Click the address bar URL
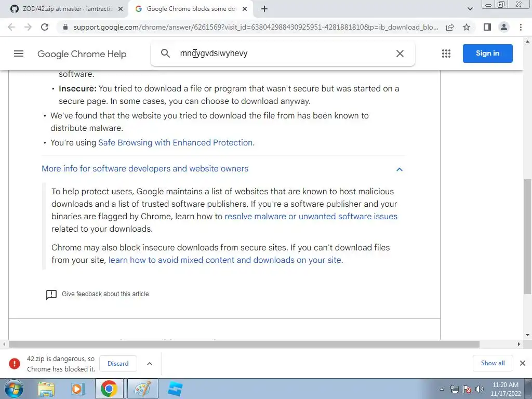This screenshot has width=532, height=399. [x=256, y=27]
